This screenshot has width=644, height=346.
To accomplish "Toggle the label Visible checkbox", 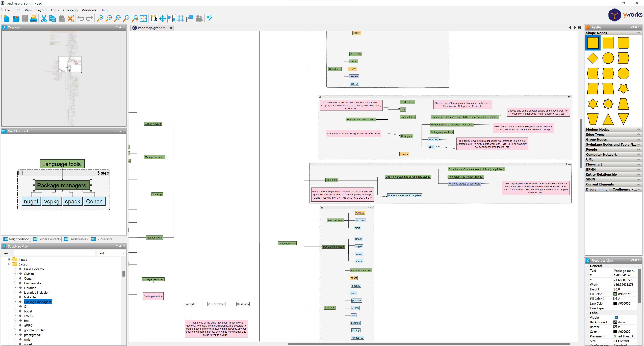I will point(616,317).
